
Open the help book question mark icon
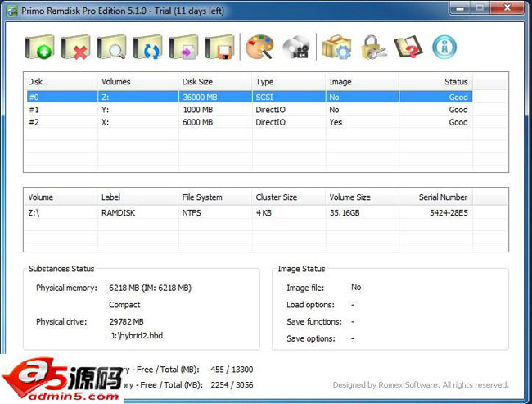(408, 47)
